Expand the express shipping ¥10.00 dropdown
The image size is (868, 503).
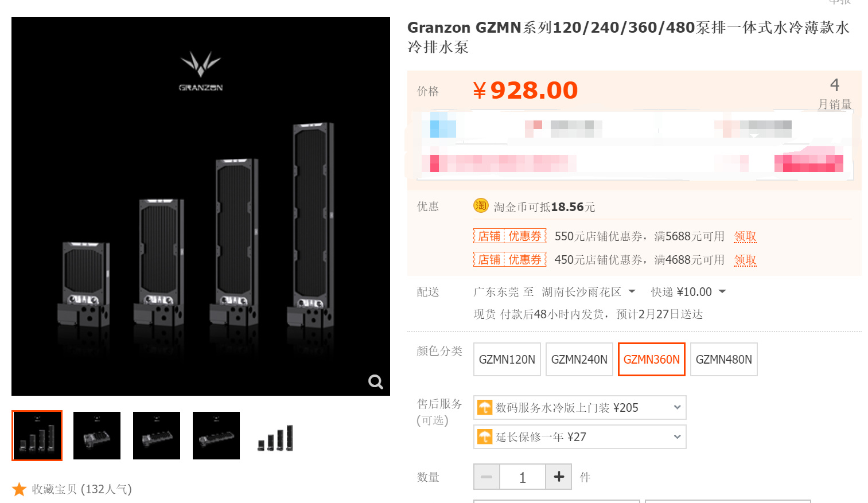tap(722, 291)
